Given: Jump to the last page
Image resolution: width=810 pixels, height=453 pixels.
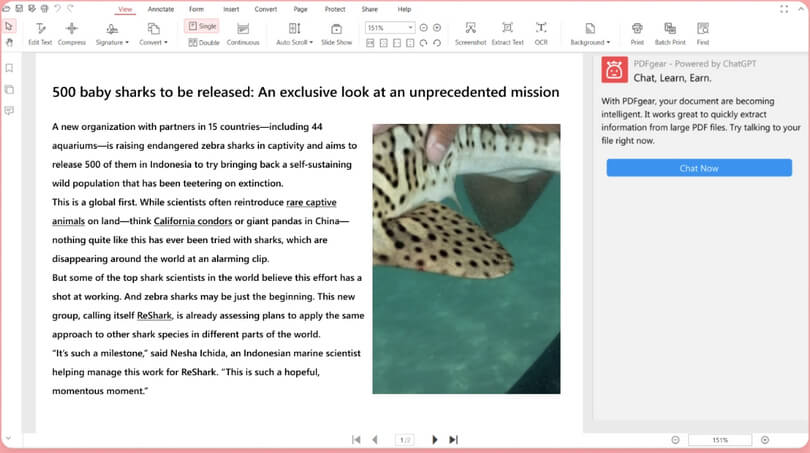Looking at the screenshot, I should (x=453, y=440).
